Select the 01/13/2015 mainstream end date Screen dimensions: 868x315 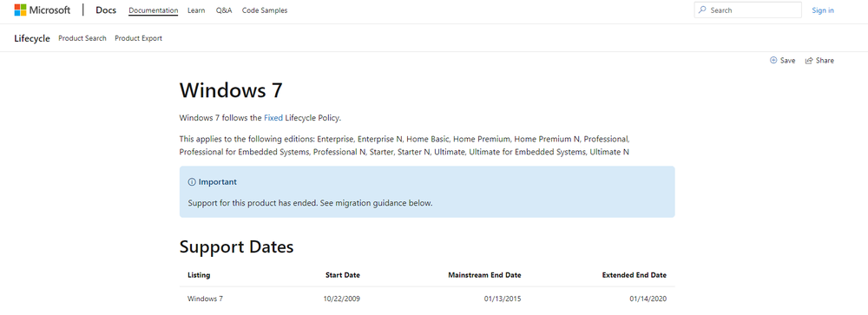coord(503,299)
